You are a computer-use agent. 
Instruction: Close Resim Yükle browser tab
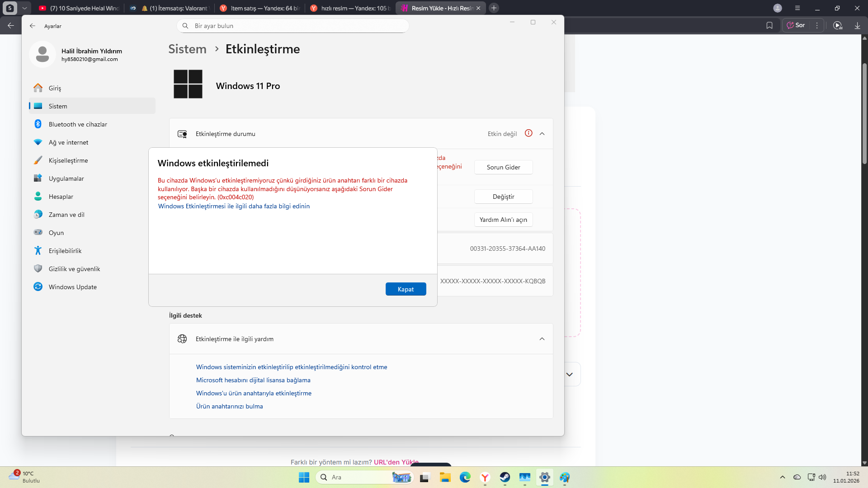(478, 8)
